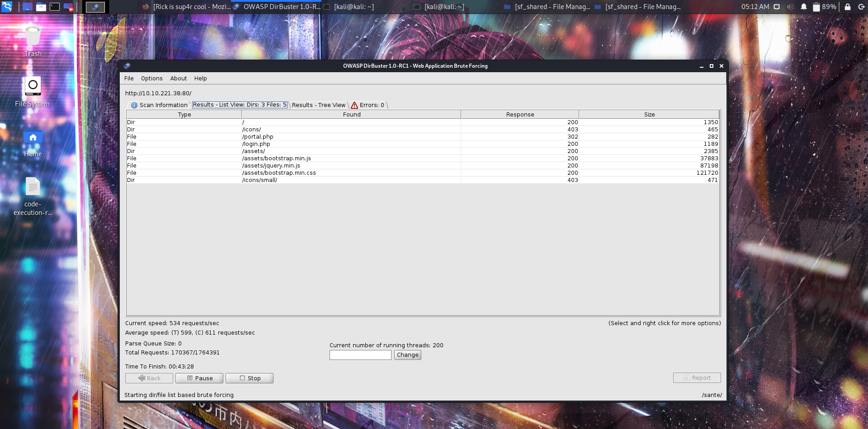Open the Help menu
The height and width of the screenshot is (429, 868).
(x=200, y=79)
